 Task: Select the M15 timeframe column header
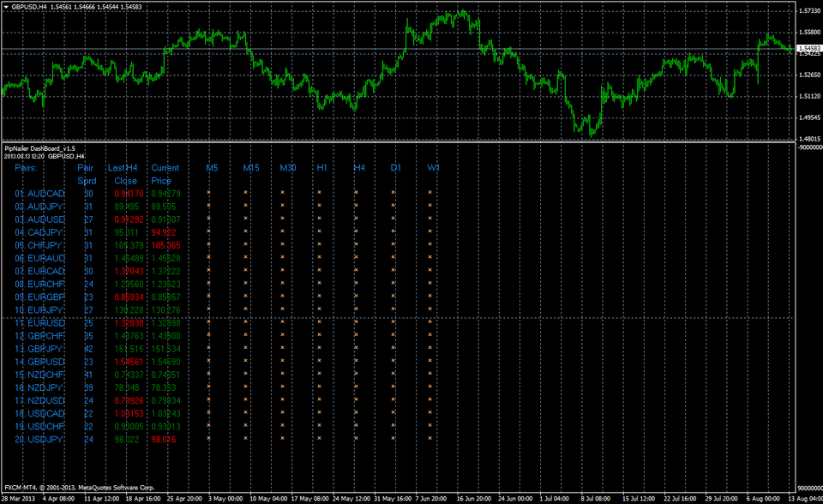pos(250,168)
